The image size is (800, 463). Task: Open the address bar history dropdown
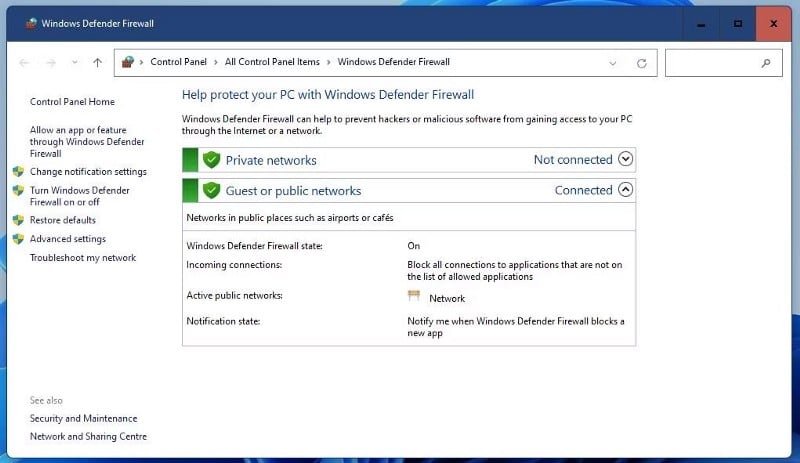coord(613,63)
